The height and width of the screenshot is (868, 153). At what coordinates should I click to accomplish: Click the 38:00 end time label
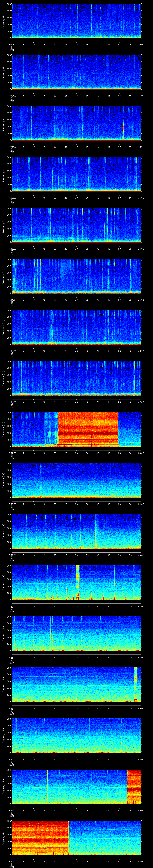(141, 453)
